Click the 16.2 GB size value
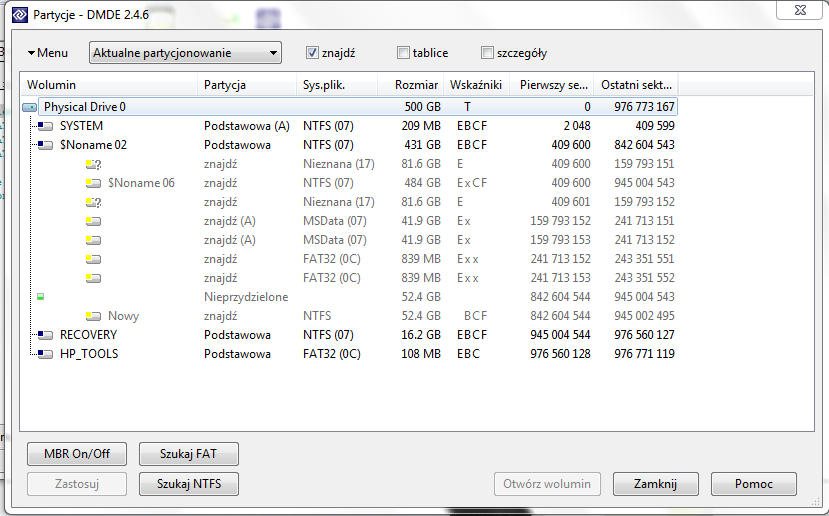The image size is (829, 516). pyautogui.click(x=421, y=335)
